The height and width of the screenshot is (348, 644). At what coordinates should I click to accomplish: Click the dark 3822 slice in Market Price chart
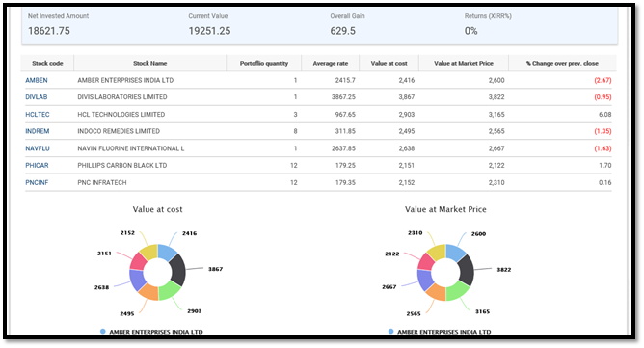[467, 270]
